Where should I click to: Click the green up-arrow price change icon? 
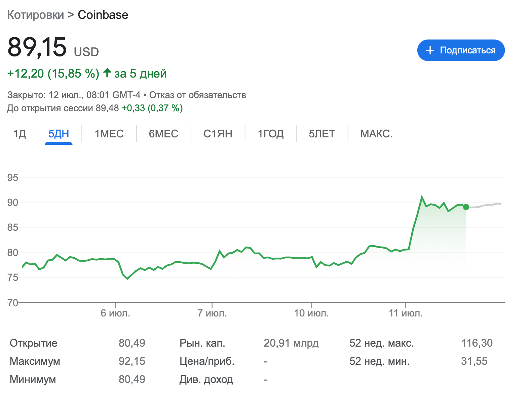pyautogui.click(x=107, y=73)
